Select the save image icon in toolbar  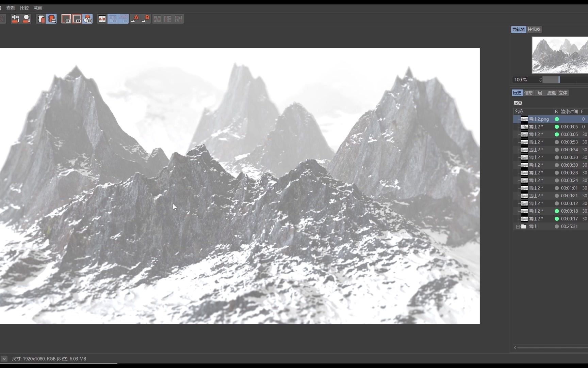pyautogui.click(x=15, y=19)
